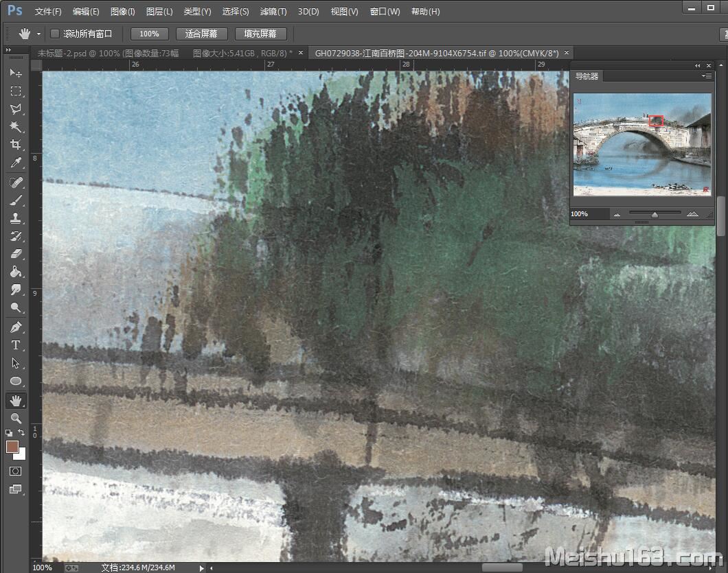Select the Eyedropper tool

coord(15,163)
